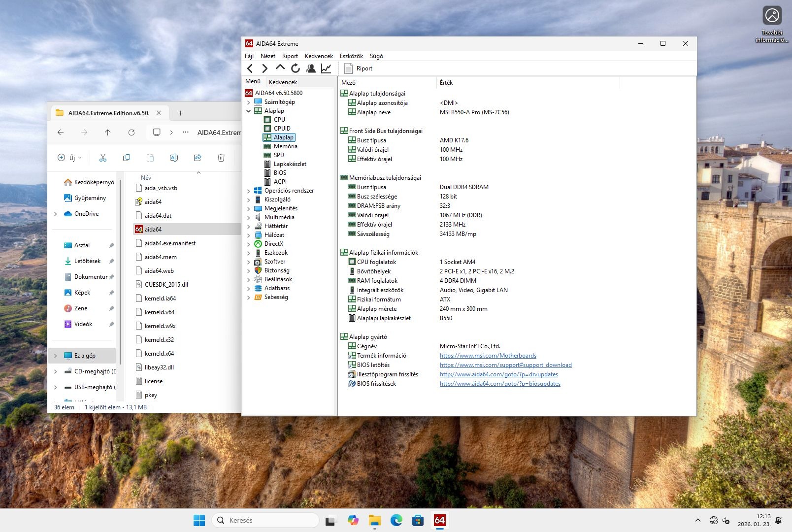792x532 pixels.
Task: Select the SPD tree item
Action: pos(279,155)
